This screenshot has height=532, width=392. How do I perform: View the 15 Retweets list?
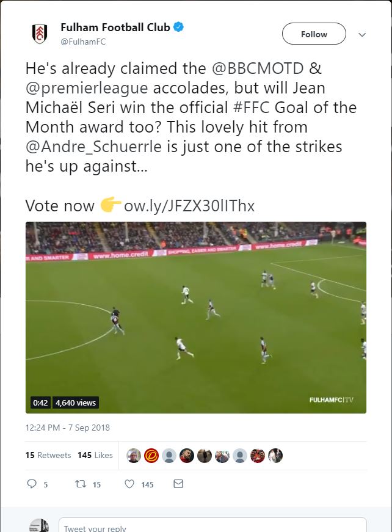pyautogui.click(x=48, y=455)
